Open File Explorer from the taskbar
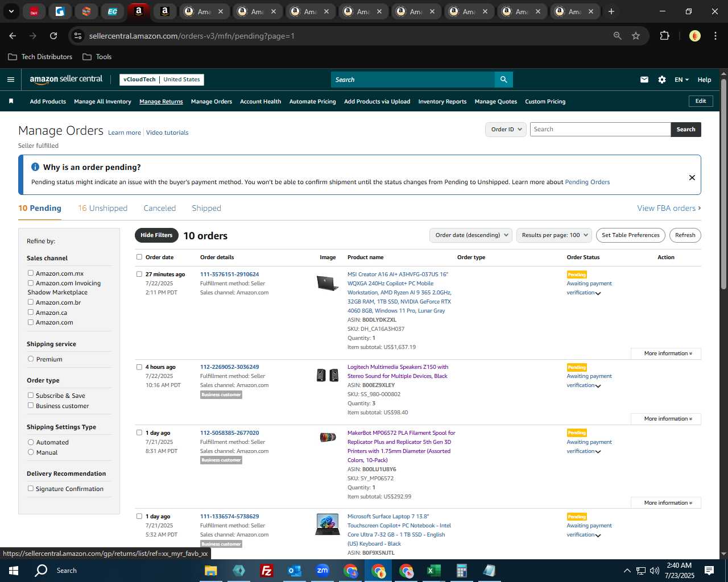 210,571
